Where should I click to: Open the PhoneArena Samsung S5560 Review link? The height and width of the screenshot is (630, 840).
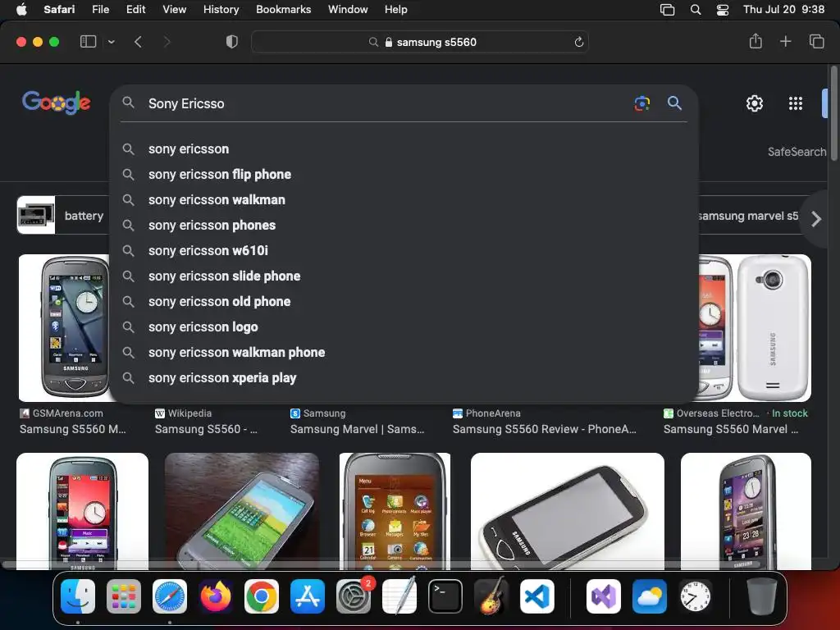point(545,429)
